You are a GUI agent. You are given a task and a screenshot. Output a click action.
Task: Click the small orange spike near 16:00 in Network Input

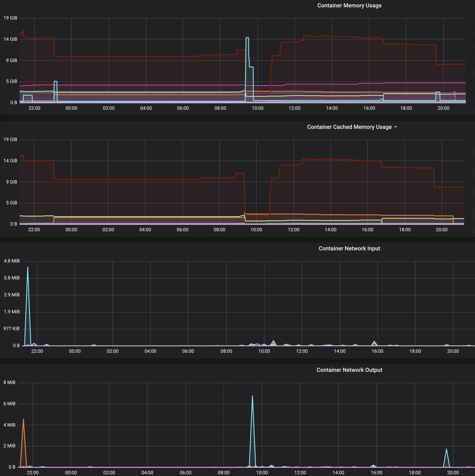coord(374,341)
